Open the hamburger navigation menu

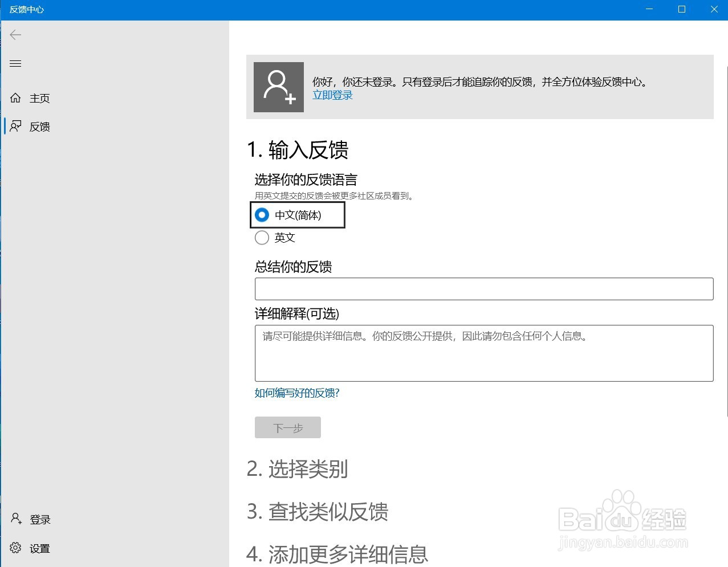tap(15, 63)
